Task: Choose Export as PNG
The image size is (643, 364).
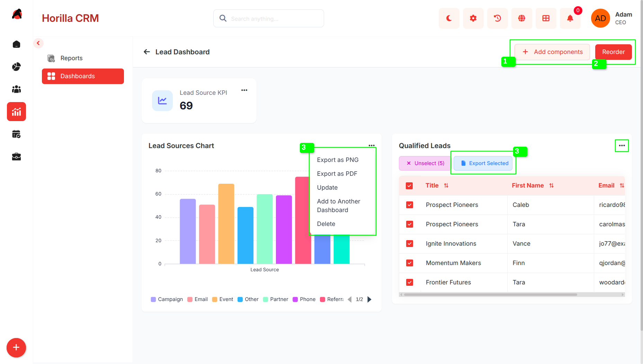Action: tap(338, 160)
